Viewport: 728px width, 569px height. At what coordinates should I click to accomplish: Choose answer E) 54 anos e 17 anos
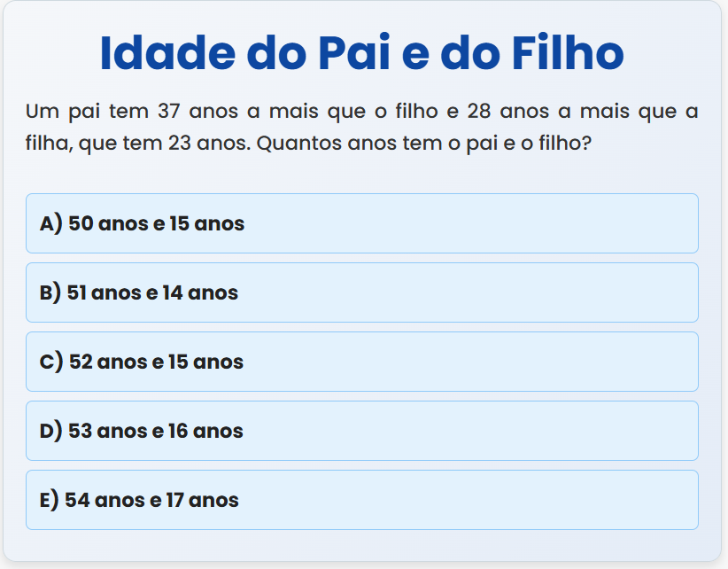coord(361,500)
